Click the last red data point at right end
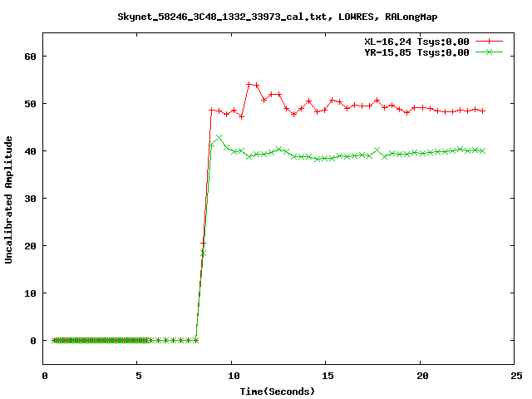The image size is (532, 399). click(482, 111)
